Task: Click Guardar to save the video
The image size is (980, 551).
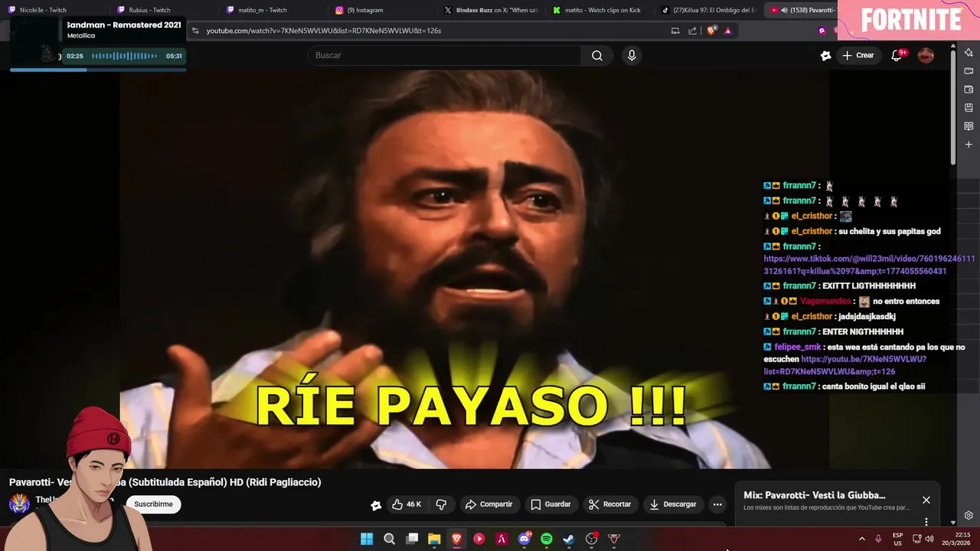Action: [550, 504]
